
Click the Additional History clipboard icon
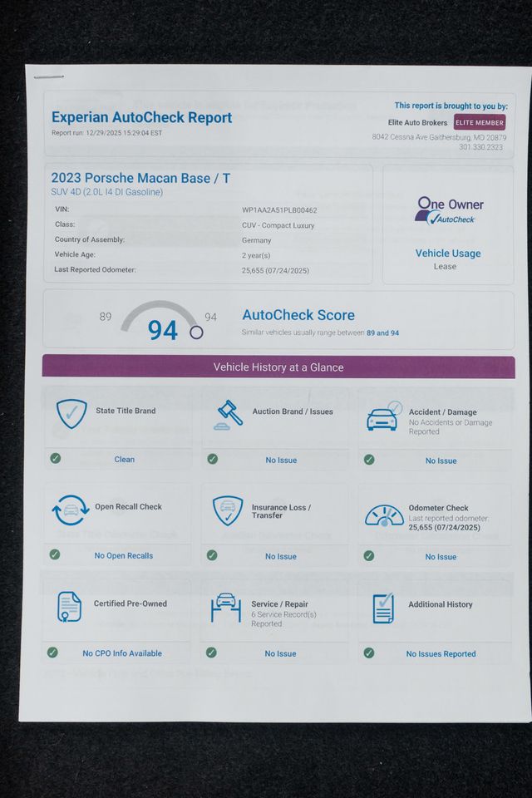coord(383,607)
